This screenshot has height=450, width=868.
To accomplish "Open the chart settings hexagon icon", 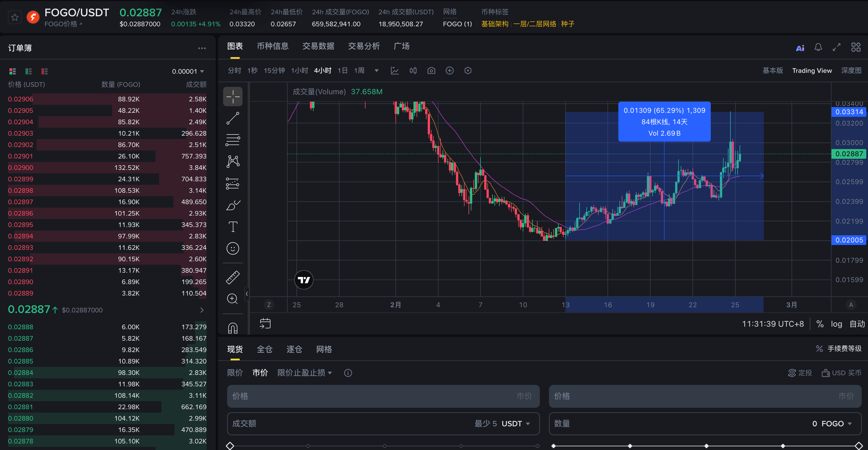I will point(468,71).
